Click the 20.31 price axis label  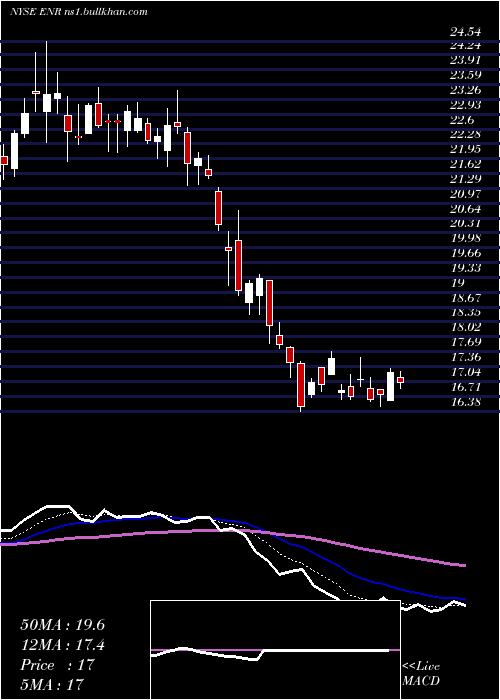coord(466,223)
